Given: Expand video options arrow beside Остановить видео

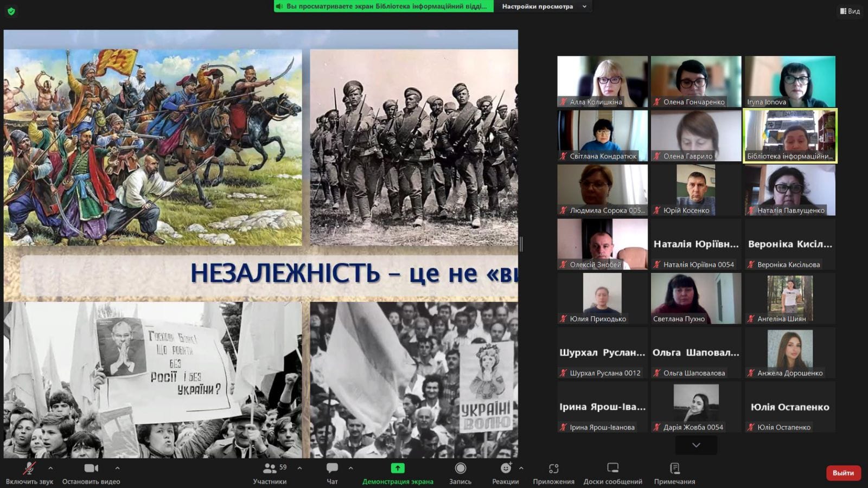Looking at the screenshot, I should pos(117,468).
